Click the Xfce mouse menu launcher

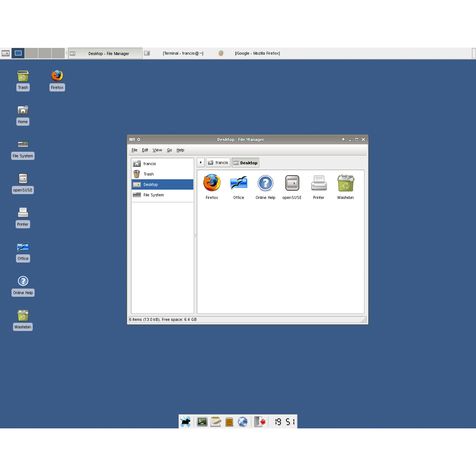(186, 421)
